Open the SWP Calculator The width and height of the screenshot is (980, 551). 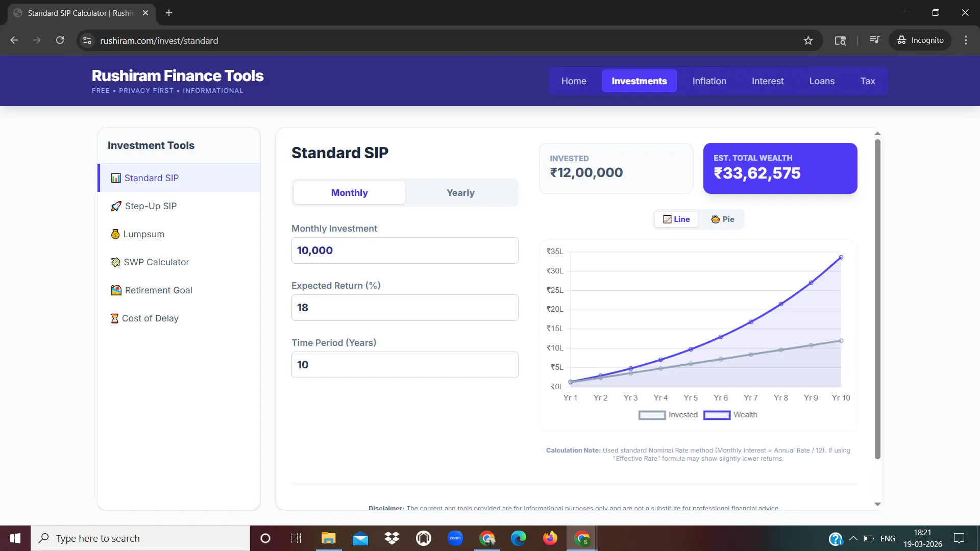coord(179,262)
